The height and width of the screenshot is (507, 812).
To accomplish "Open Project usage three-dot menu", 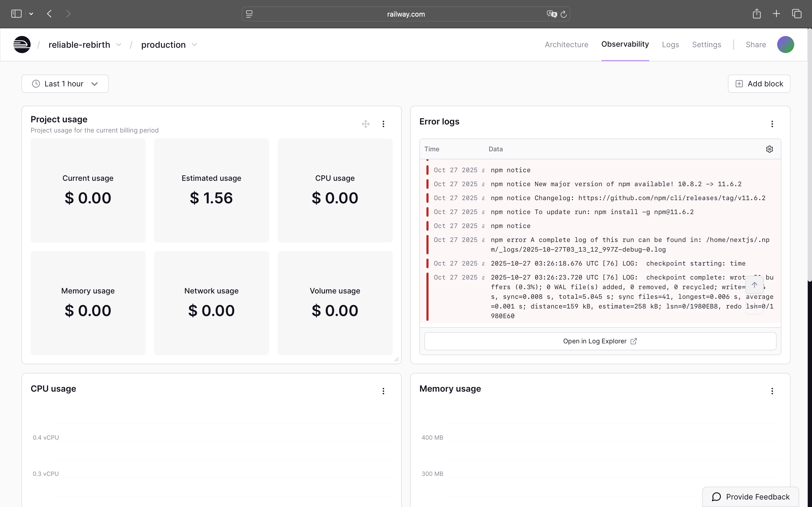I will point(383,124).
